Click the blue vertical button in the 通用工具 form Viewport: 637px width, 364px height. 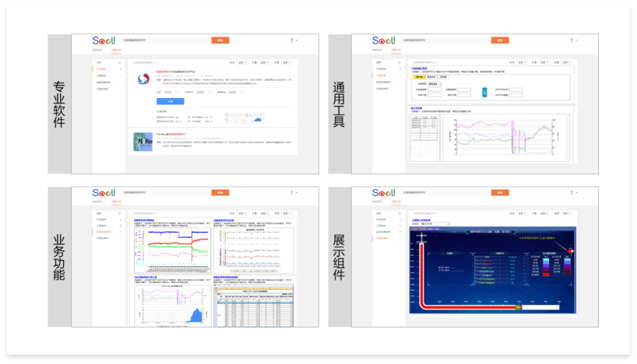(x=484, y=92)
